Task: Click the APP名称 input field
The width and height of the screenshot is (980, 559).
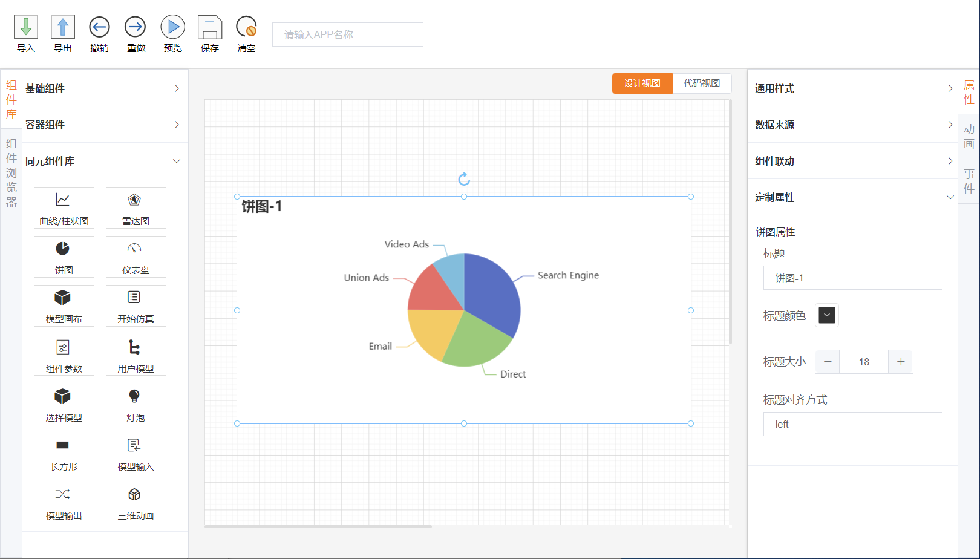Action: pos(348,34)
